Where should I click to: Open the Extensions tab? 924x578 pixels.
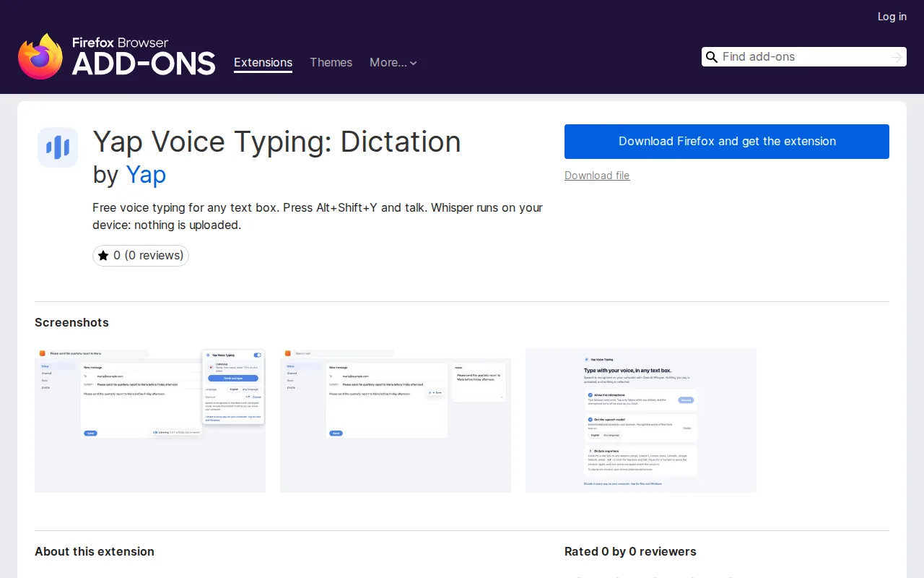coord(263,63)
